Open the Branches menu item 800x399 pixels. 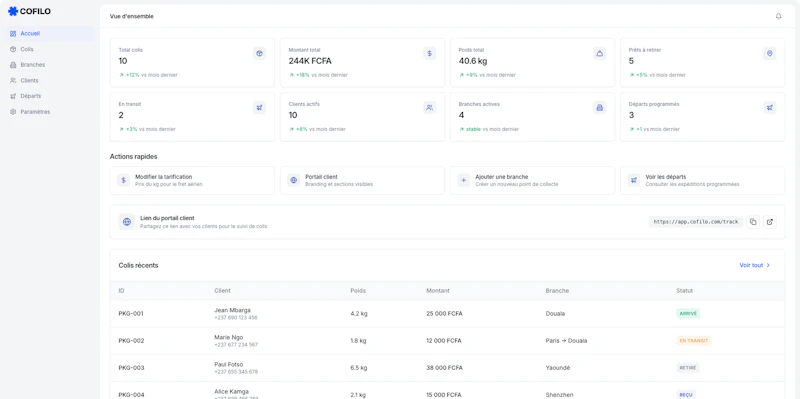coord(50,65)
